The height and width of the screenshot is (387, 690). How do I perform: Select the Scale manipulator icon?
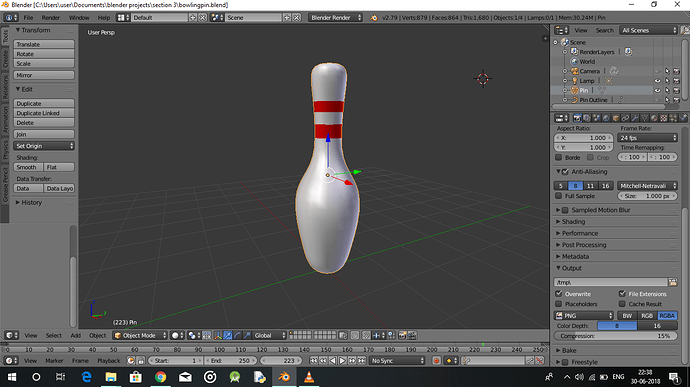pos(247,335)
